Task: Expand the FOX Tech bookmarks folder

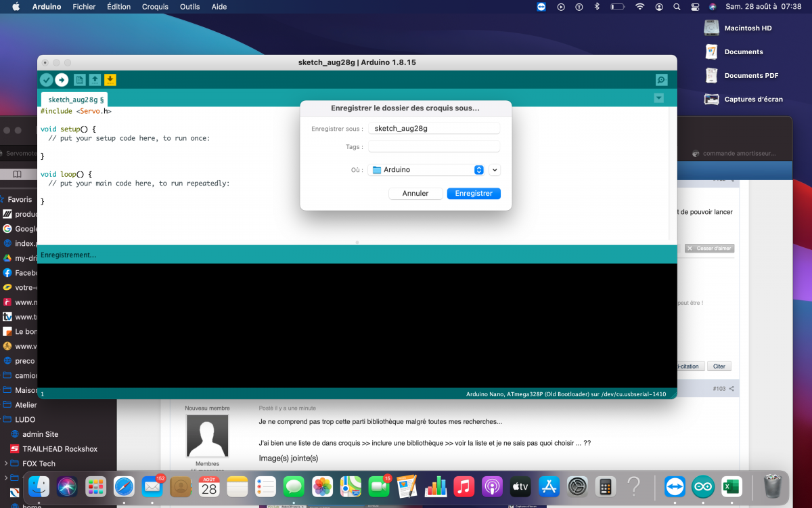Action: 6,464
